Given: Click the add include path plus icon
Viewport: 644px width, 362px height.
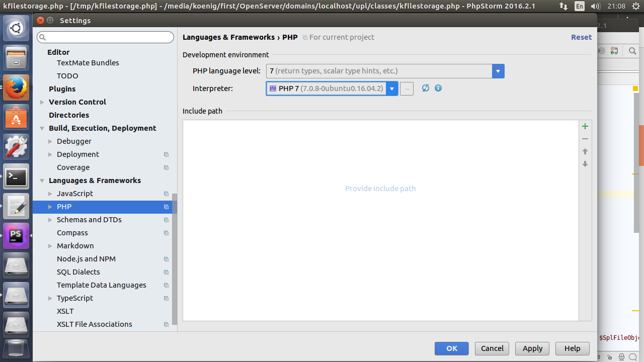Looking at the screenshot, I should (585, 126).
